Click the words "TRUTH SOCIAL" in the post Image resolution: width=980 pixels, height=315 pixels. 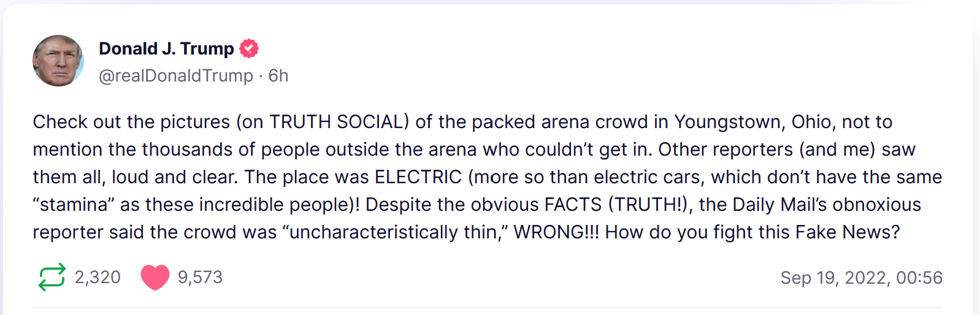tap(339, 122)
